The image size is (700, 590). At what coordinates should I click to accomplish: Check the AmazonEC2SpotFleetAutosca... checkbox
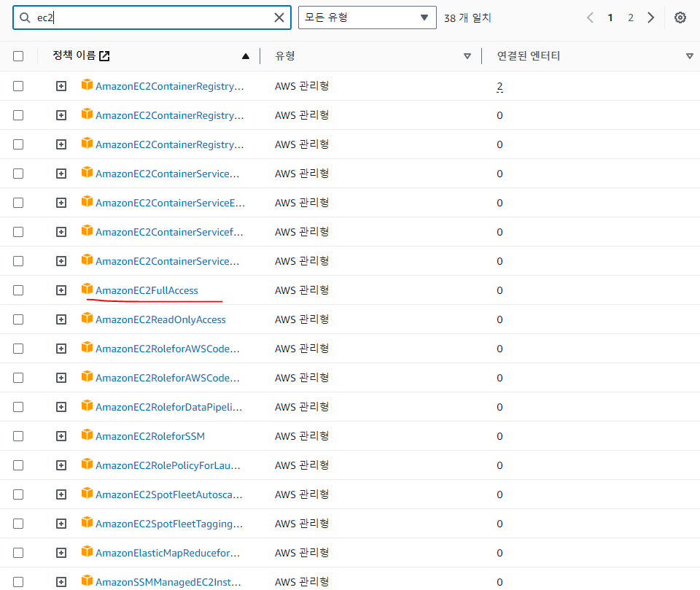click(x=18, y=494)
